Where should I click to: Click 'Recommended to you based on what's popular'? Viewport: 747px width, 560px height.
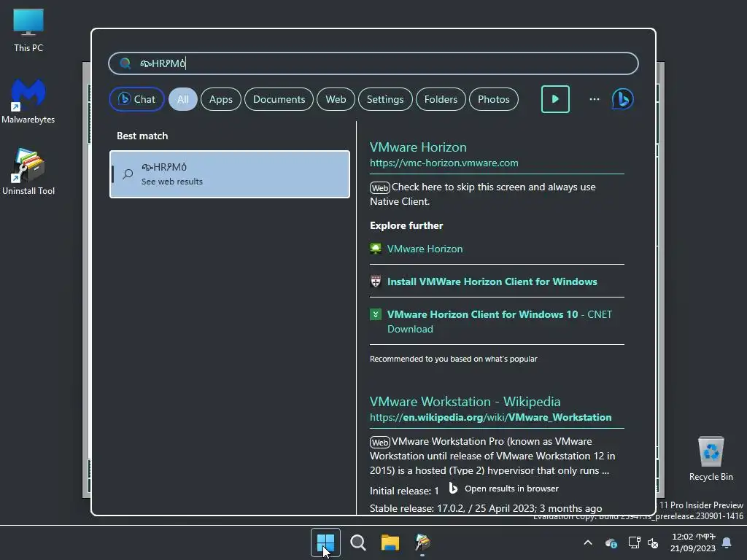[x=454, y=359]
